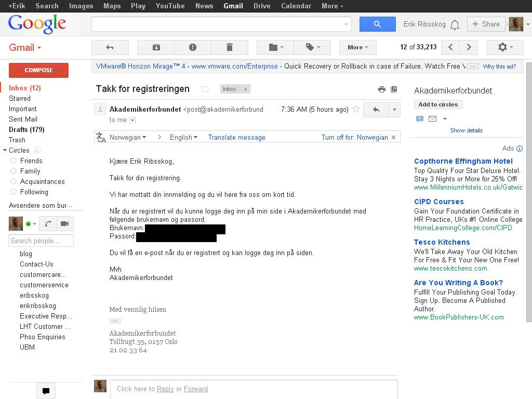Image resolution: width=532 pixels, height=399 pixels.
Task: Start a phone call with phone icon
Action: [x=48, y=223]
